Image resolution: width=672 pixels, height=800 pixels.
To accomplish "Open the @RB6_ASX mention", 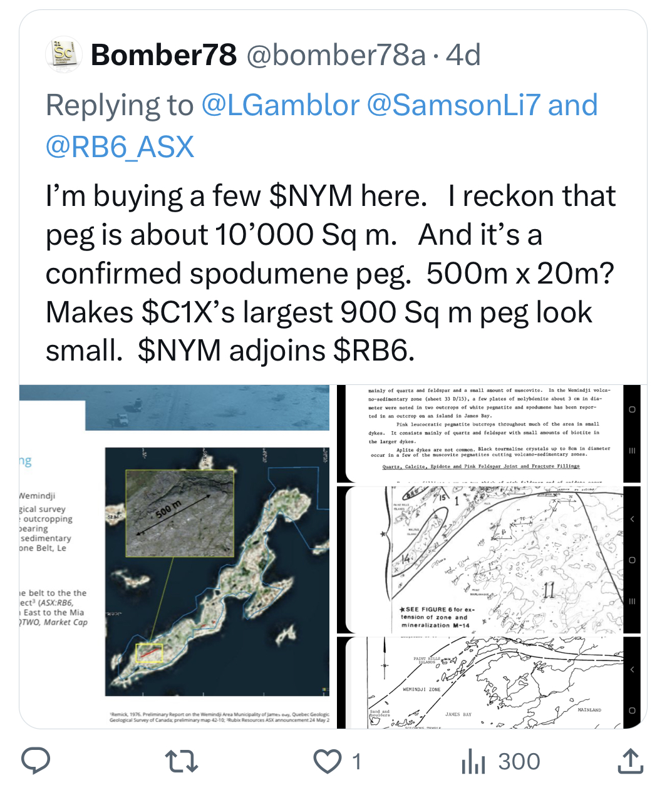I will 120,147.
